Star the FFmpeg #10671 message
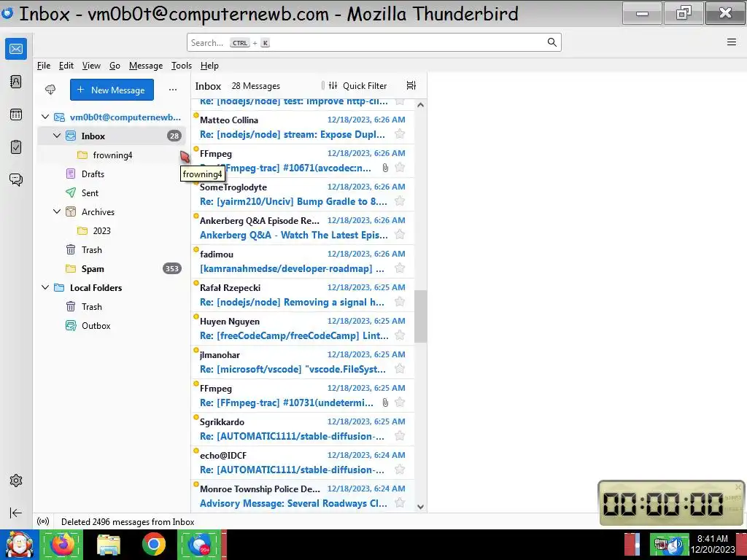Screen dimensions: 747x560 pyautogui.click(x=400, y=168)
